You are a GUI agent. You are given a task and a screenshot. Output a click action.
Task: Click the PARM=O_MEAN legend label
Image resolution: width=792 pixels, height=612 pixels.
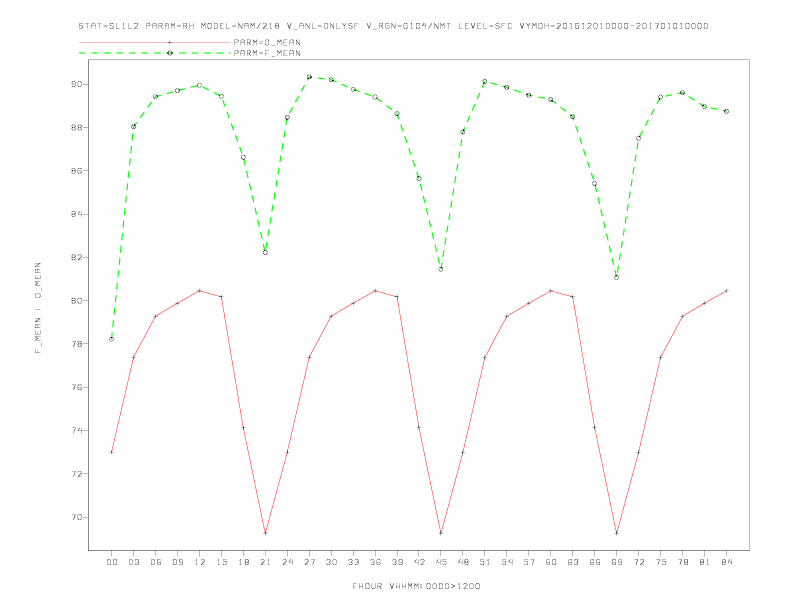(x=267, y=42)
